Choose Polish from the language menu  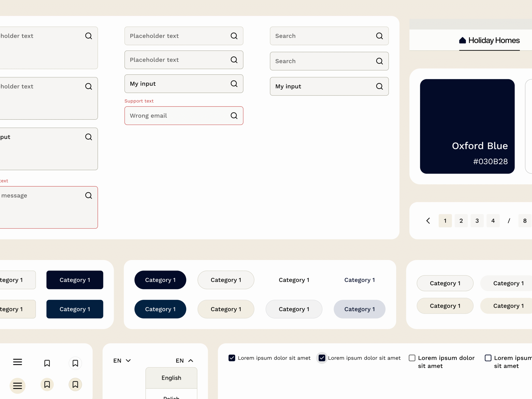(171, 397)
